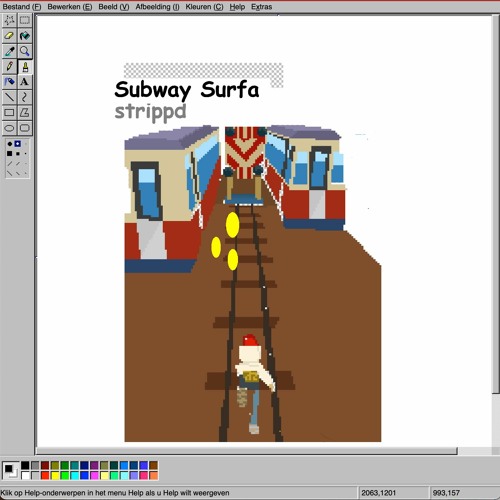Click the current foreground/background color indicator
The height and width of the screenshot is (500, 500).
(x=11, y=470)
